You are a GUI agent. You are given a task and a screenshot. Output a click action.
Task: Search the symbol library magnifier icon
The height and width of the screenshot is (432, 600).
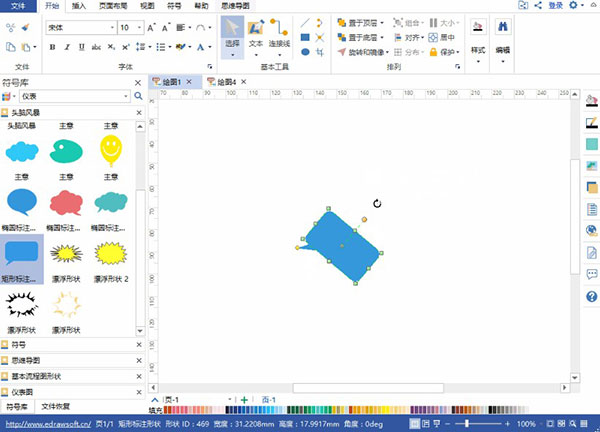click(x=139, y=96)
